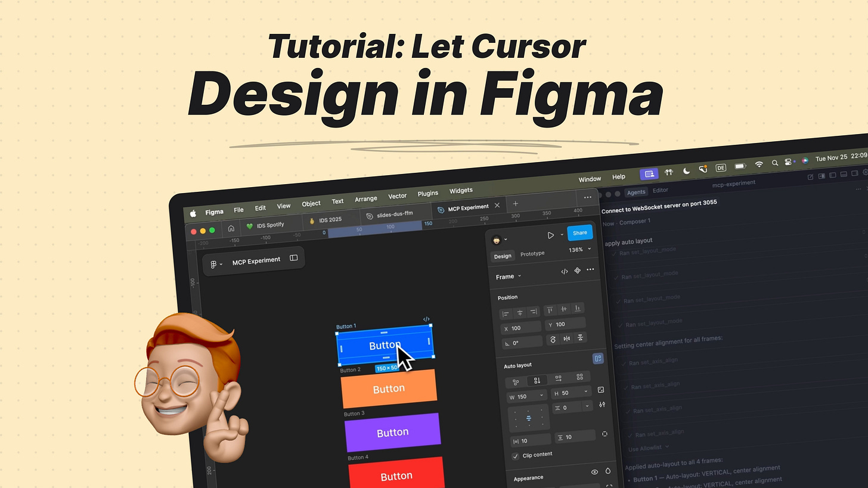Click the rotate 90 degrees icon

click(553, 340)
